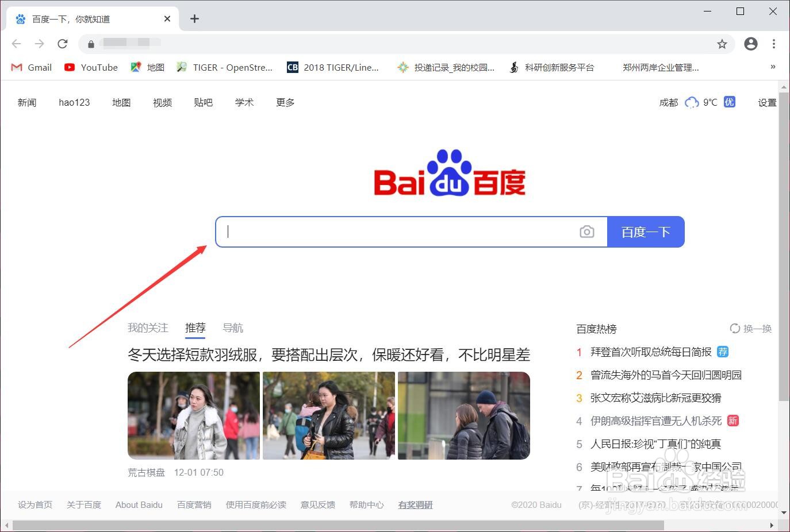Open the 冬天选择短款羽绒服 article headline

point(329,354)
